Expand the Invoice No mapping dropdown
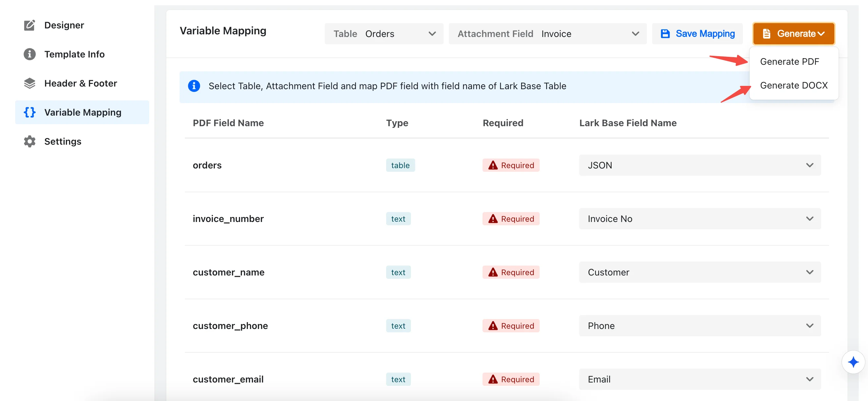 (x=700, y=219)
